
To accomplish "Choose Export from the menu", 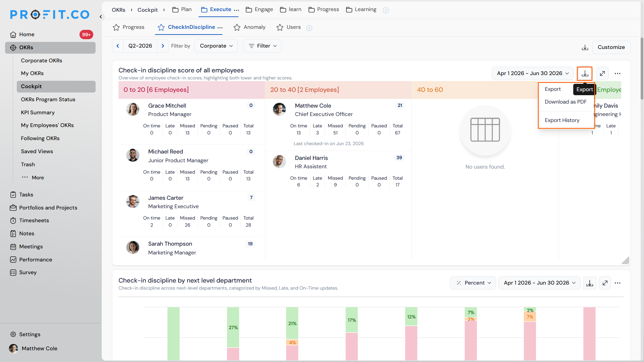I will [553, 89].
